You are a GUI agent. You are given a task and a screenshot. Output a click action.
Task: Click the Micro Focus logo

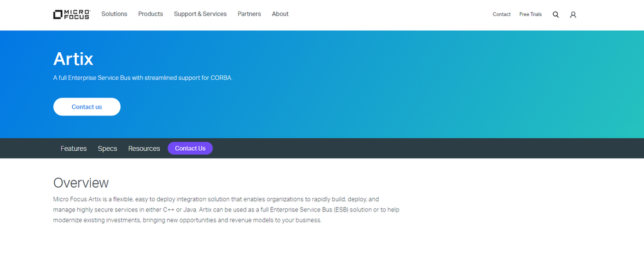point(71,14)
